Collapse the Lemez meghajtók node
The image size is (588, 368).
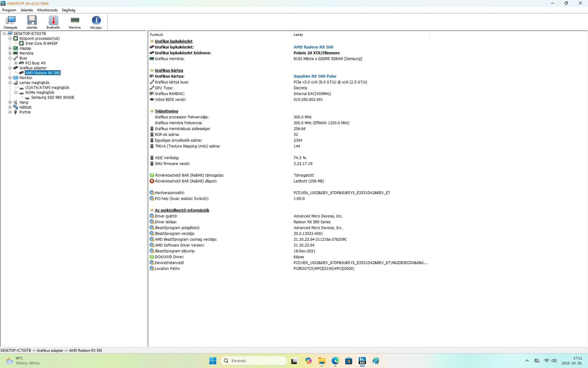10,83
